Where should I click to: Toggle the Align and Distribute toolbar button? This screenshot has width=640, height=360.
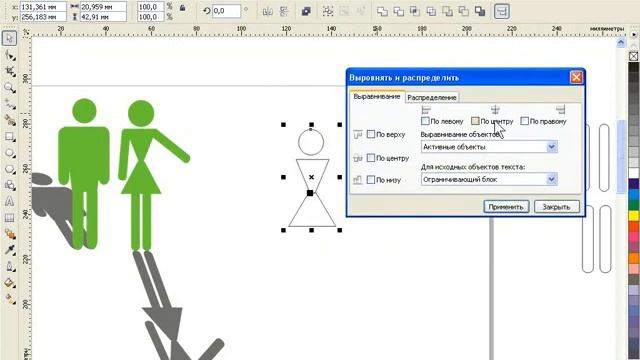(502, 11)
